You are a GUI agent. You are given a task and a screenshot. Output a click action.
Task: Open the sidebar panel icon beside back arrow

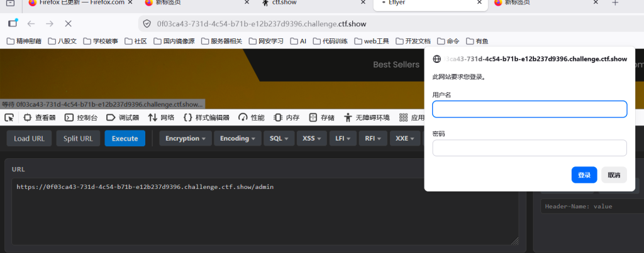click(x=13, y=23)
